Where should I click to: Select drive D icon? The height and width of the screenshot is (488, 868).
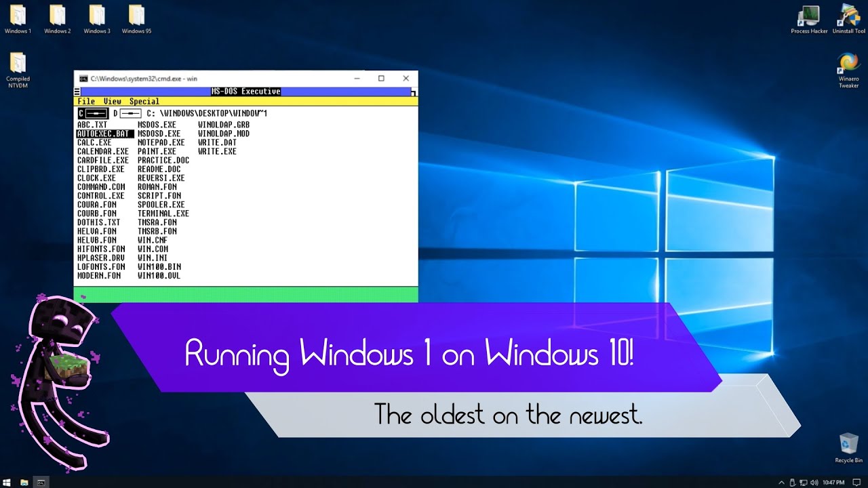127,113
